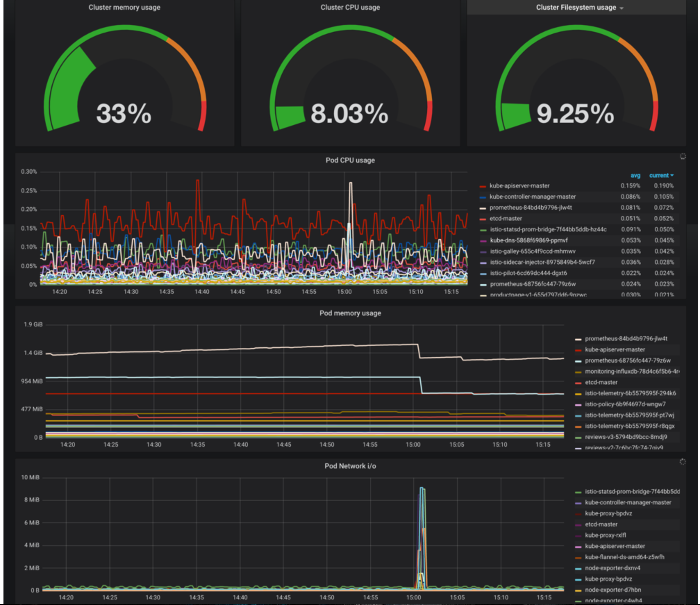The width and height of the screenshot is (700, 605).
Task: Toggle kube-controller-manager-master series in Pod CPU legend
Action: click(x=533, y=197)
